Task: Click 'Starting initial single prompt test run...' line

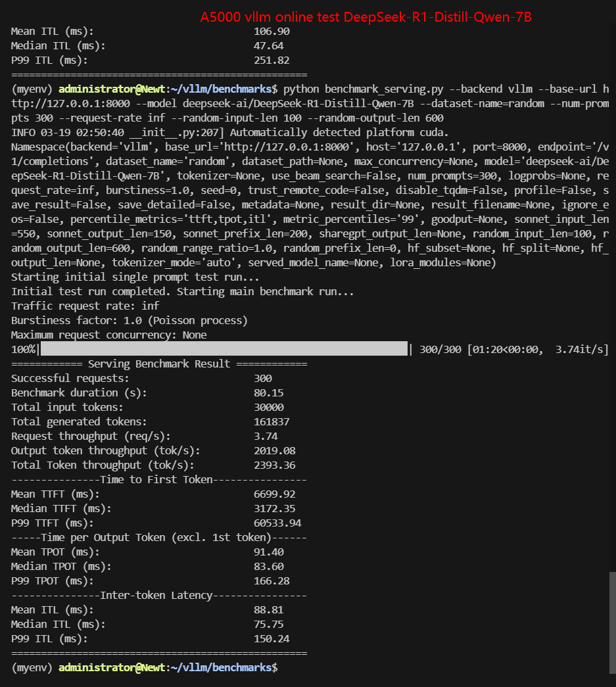Action: pyautogui.click(x=135, y=277)
